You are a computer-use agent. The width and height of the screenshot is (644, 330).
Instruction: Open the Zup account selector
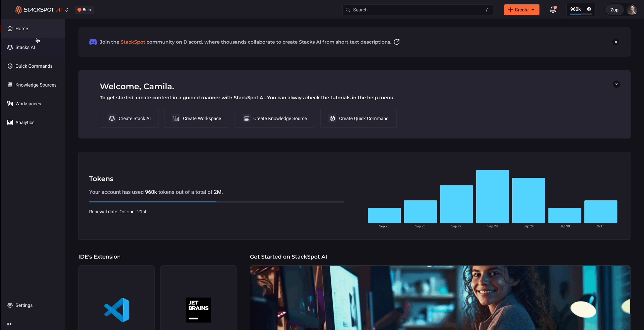[614, 10]
